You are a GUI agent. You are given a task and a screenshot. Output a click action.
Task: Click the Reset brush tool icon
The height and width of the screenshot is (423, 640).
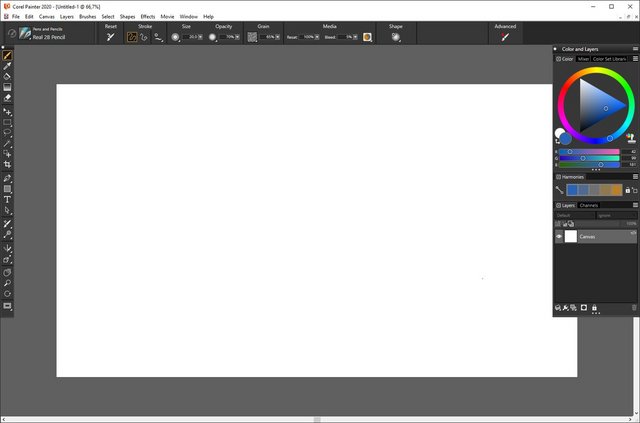pos(111,37)
